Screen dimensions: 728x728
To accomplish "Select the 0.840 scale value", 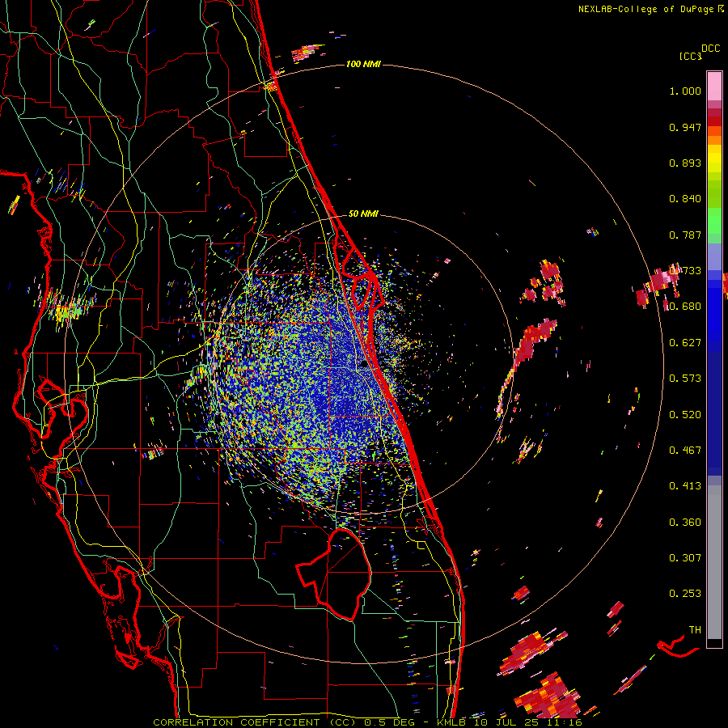I will point(685,199).
